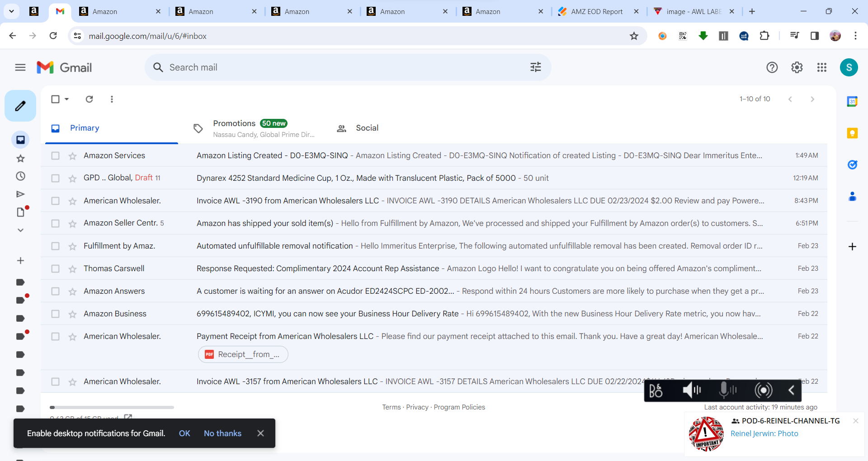Viewport: 868px width, 461px height.
Task: Click the create new label plus icon
Action: pos(20,261)
